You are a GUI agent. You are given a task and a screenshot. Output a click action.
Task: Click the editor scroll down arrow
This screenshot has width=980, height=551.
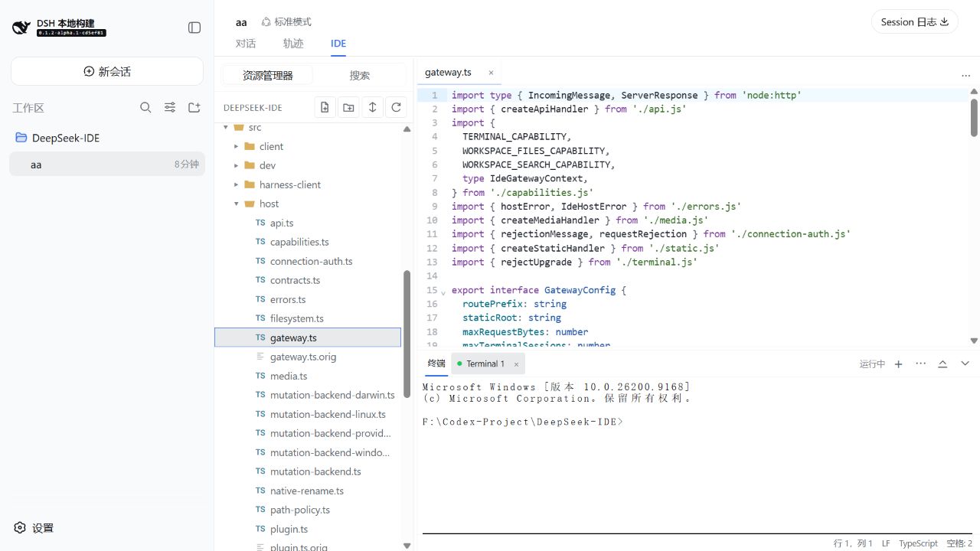pos(974,341)
